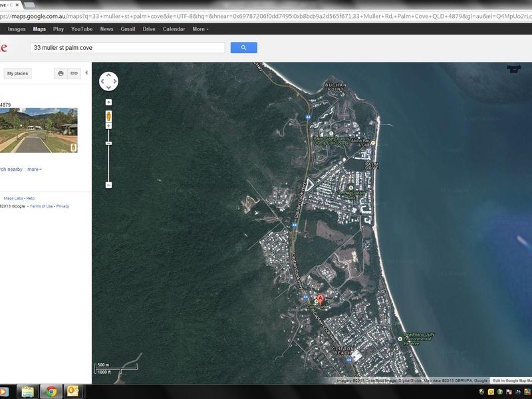The height and width of the screenshot is (399, 532).
Task: Open the Street View thumbnail photo
Action: 39,130
